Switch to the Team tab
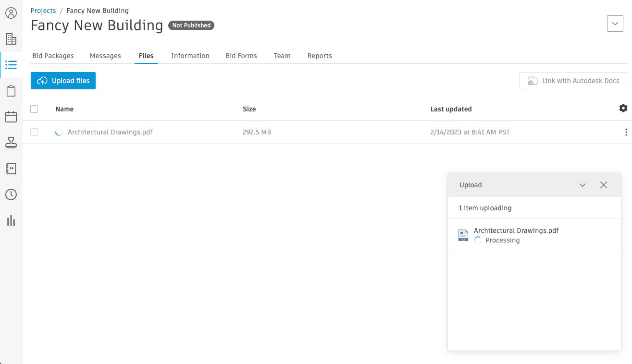 282,56
